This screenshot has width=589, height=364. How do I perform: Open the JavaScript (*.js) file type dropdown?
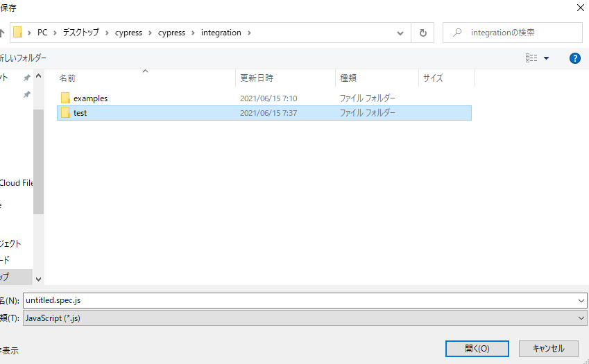tap(305, 318)
